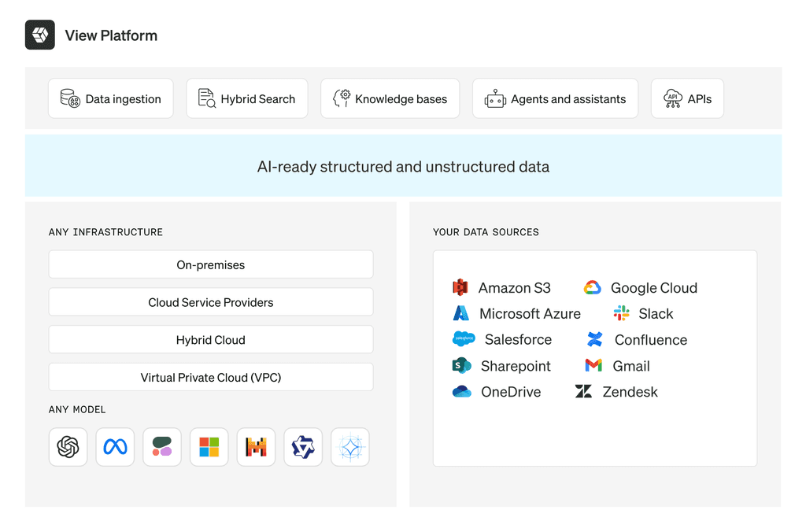Viewport: 806px width, 532px height.
Task: Select the OpenAI model icon
Action: coord(68,447)
